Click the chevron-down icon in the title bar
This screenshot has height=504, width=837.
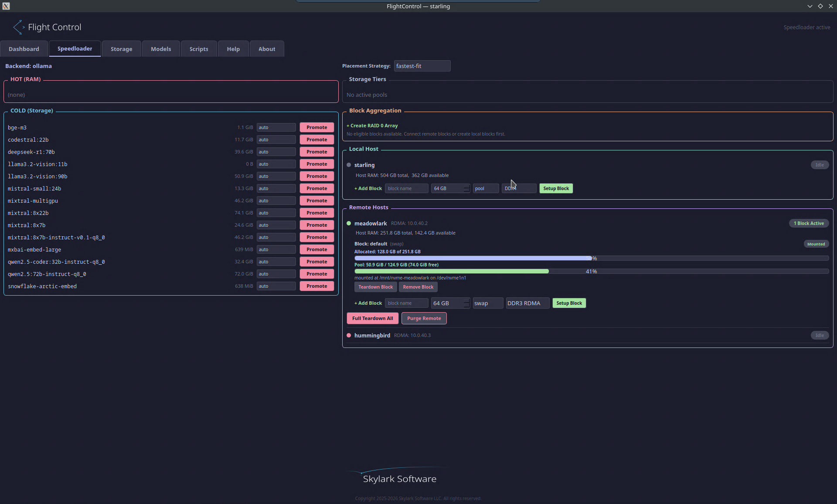click(x=810, y=6)
